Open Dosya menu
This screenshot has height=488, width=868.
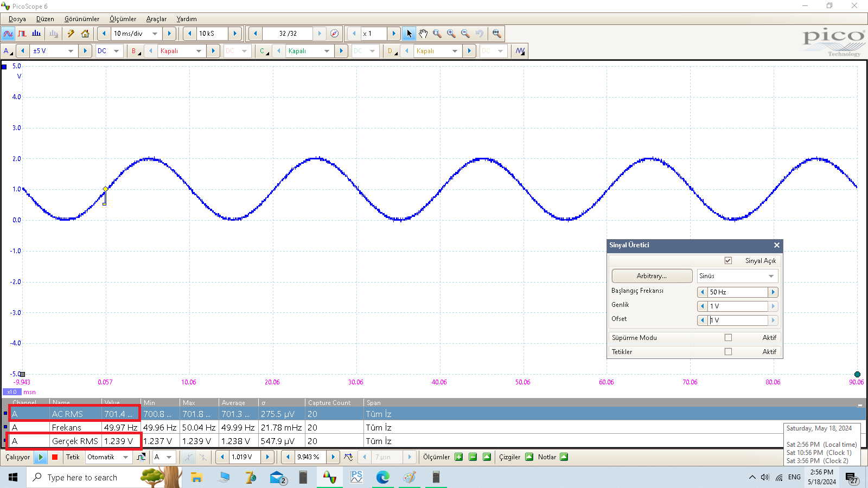17,19
